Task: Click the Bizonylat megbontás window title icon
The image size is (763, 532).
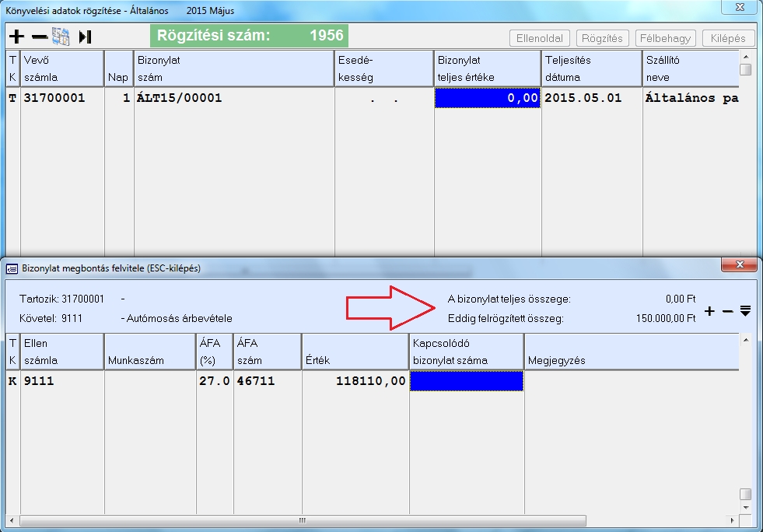Action: coord(12,268)
